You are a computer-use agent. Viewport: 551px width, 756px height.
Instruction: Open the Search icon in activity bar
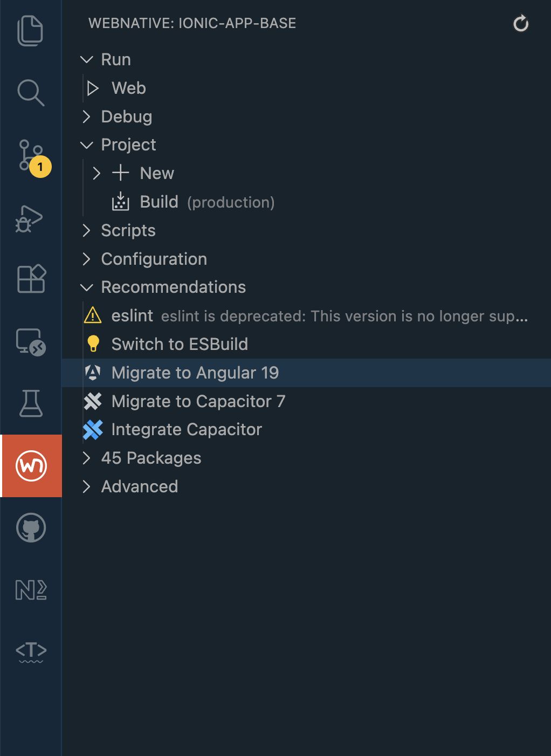[31, 93]
